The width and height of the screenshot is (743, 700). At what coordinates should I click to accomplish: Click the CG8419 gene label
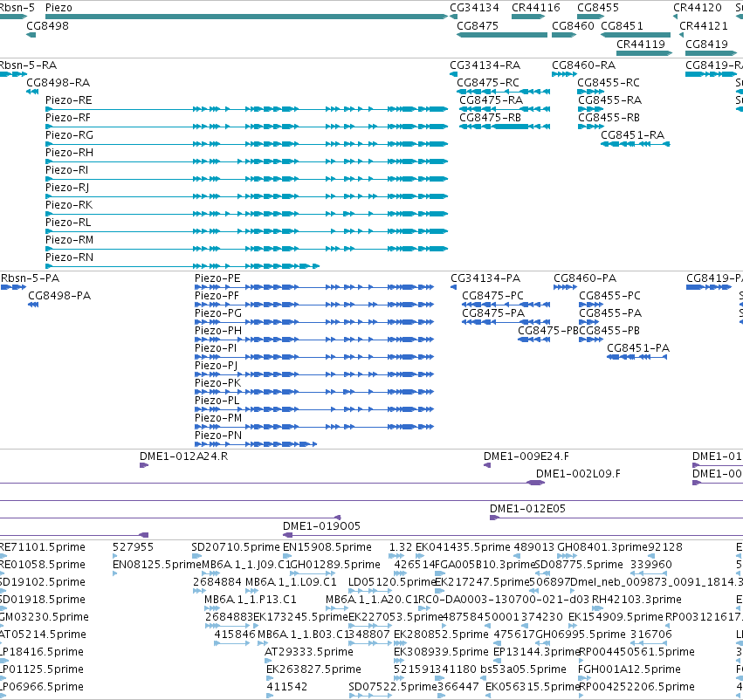706,44
